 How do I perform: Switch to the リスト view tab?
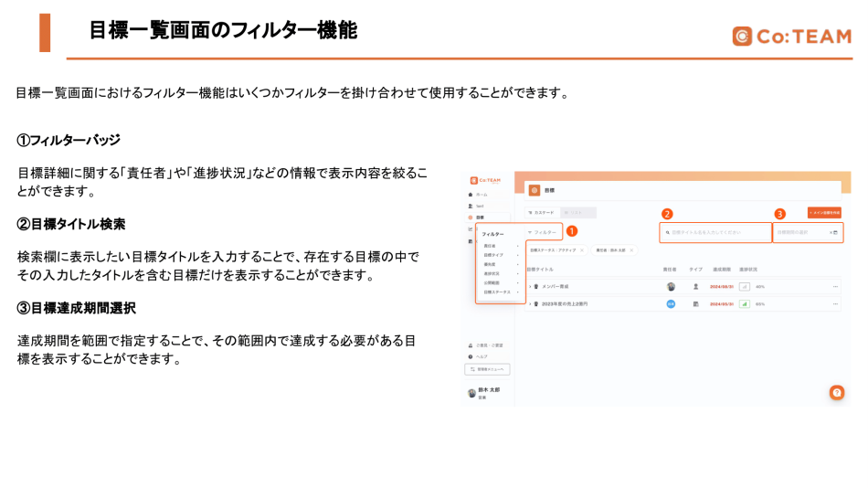577,212
